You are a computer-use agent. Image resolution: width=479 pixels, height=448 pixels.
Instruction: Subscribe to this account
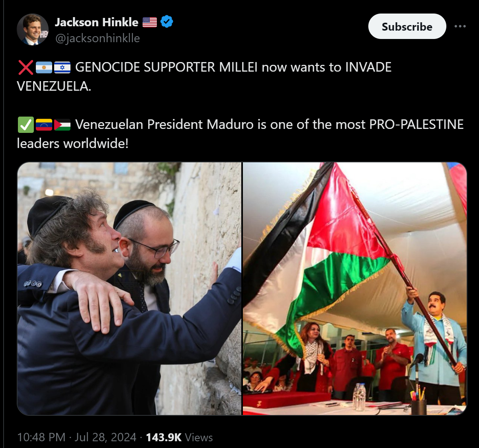(407, 26)
